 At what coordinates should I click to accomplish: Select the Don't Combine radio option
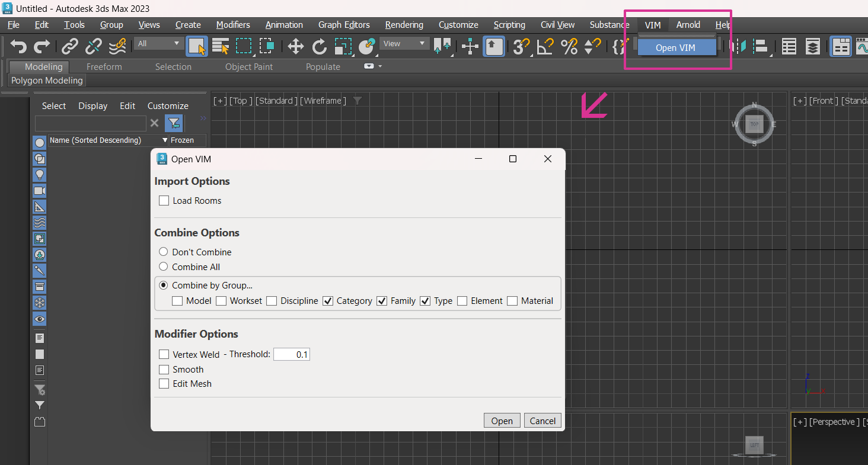point(164,252)
